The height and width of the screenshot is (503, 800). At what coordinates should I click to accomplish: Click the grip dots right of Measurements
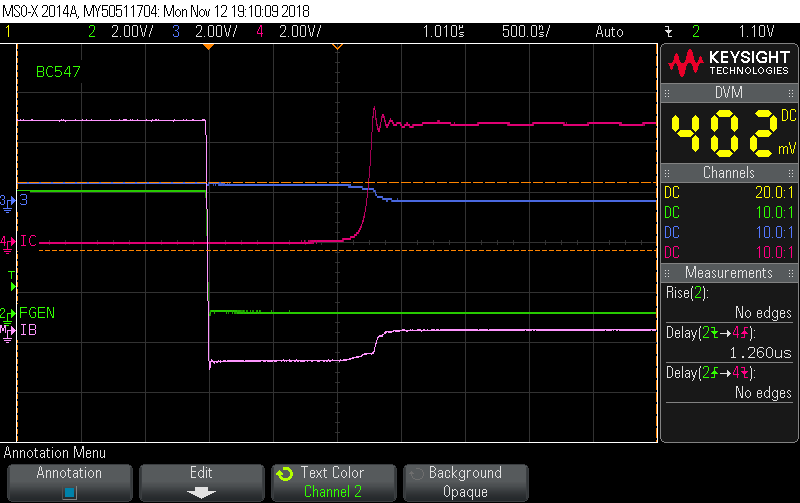click(x=791, y=273)
